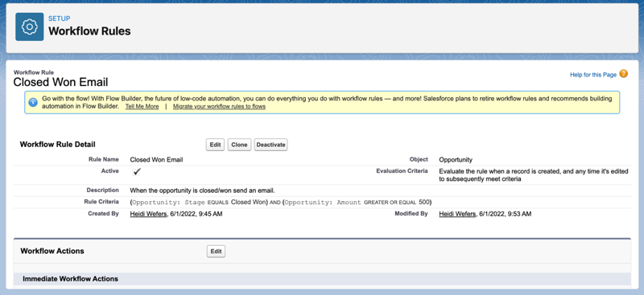Click the Rule Name value Closed Won Email

(156, 160)
